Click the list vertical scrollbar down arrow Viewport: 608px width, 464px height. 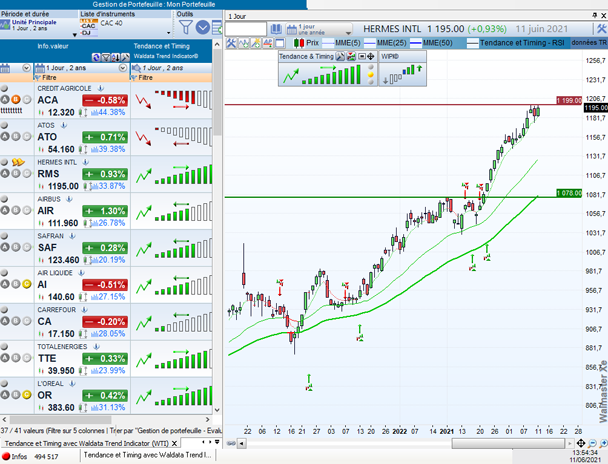click(217, 410)
